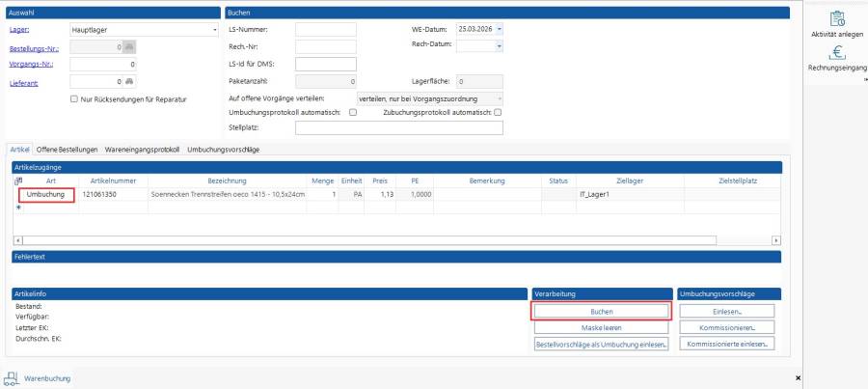Click the Warenbuchung forklift icon

click(13, 377)
